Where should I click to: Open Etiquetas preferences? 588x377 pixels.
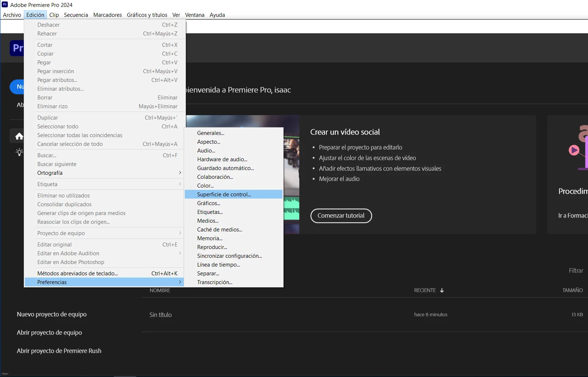coord(234,212)
